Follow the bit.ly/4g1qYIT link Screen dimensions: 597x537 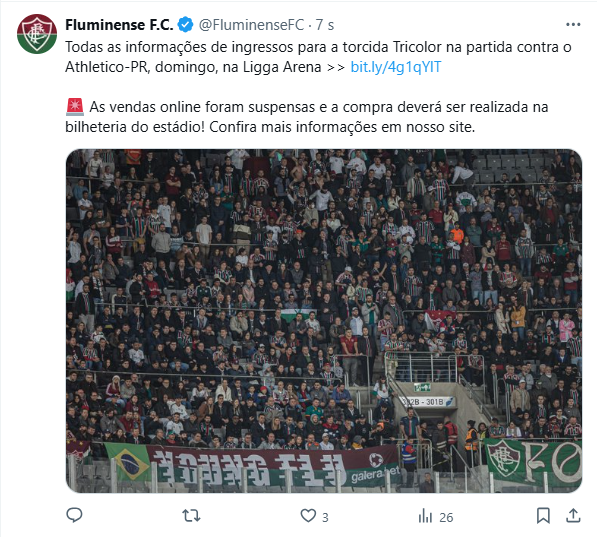click(396, 67)
